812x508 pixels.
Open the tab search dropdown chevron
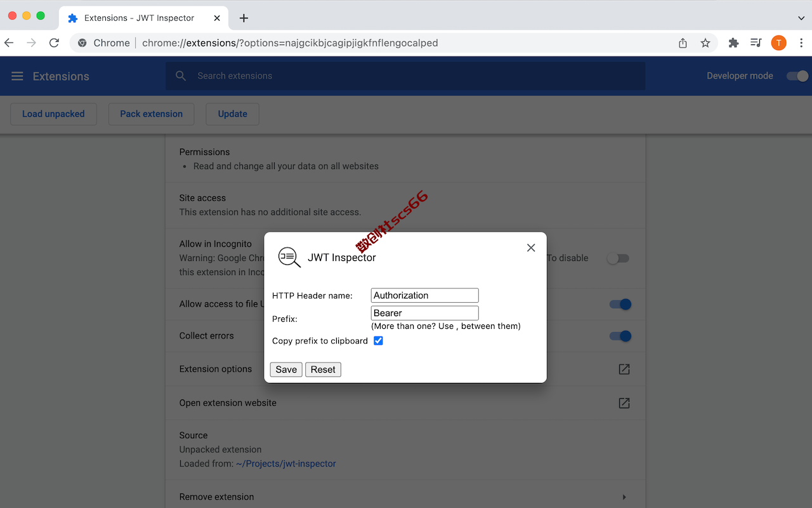tap(801, 18)
